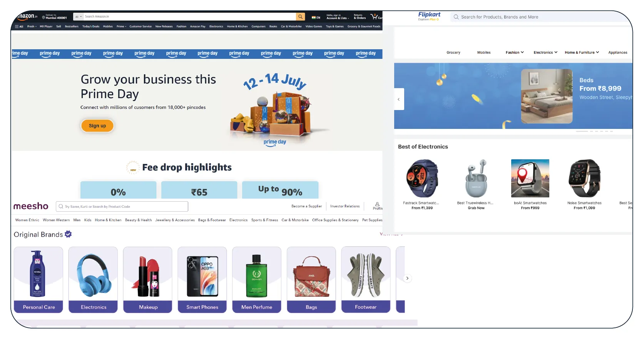Go to previous Flipkart banner slide

coord(399,99)
